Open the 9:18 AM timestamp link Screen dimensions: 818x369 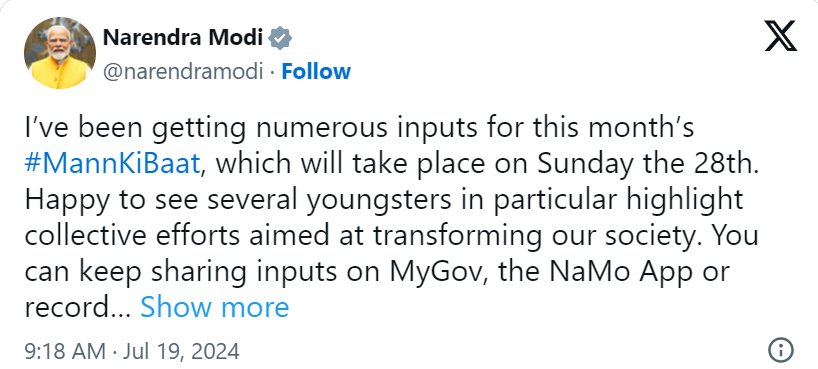pos(65,351)
